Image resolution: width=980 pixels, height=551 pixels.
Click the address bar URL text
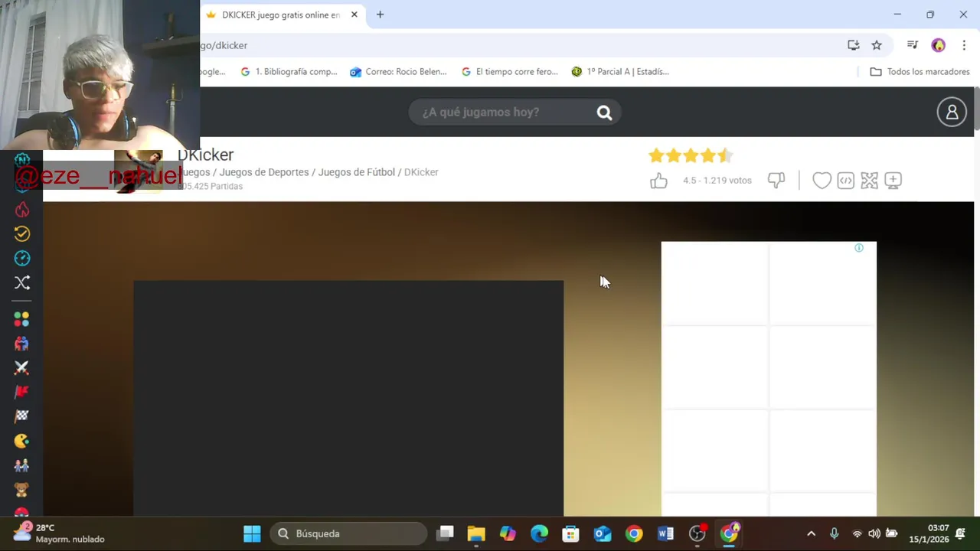(x=224, y=45)
